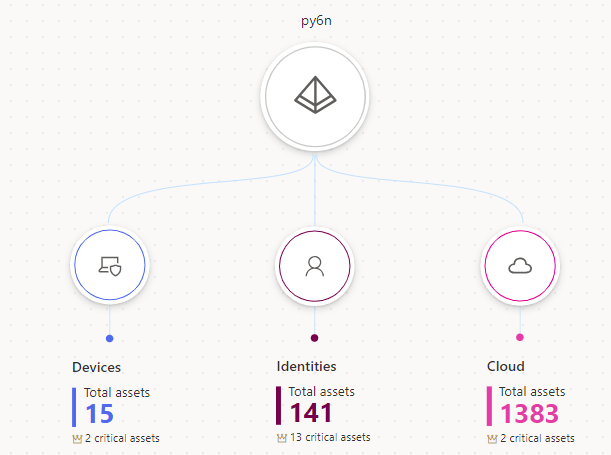Click crown icon beside 13 critical assets
Screen dimensions: 611x455
[281, 438]
